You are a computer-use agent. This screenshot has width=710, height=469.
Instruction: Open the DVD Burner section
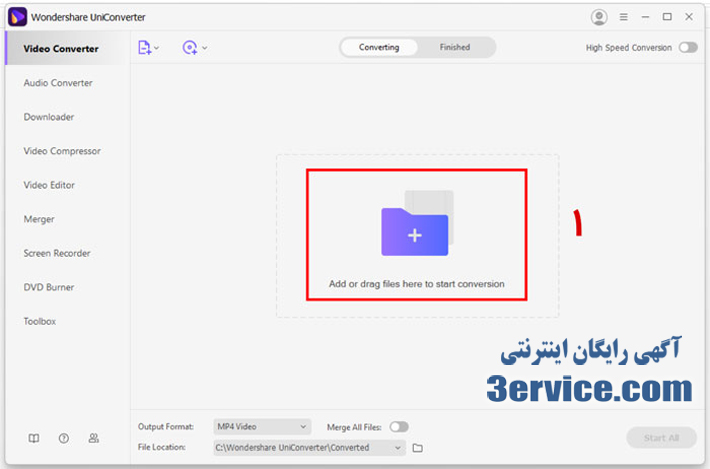[49, 287]
